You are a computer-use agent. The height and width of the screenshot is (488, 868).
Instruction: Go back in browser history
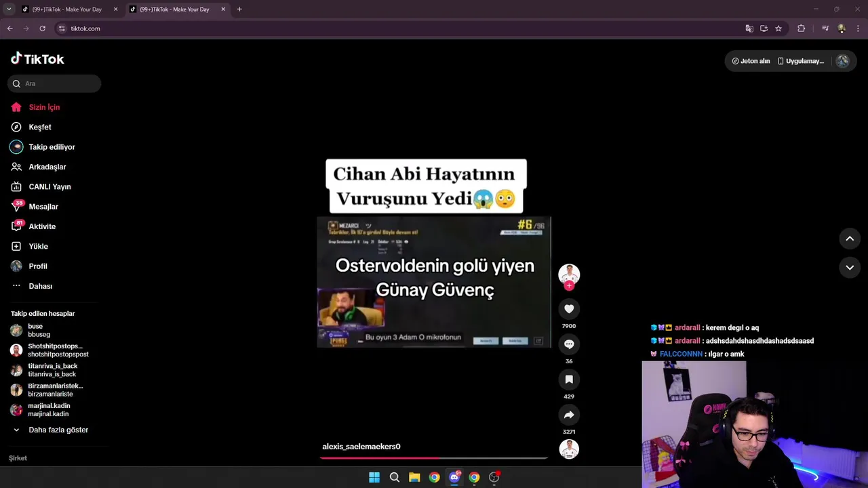coord(9,28)
